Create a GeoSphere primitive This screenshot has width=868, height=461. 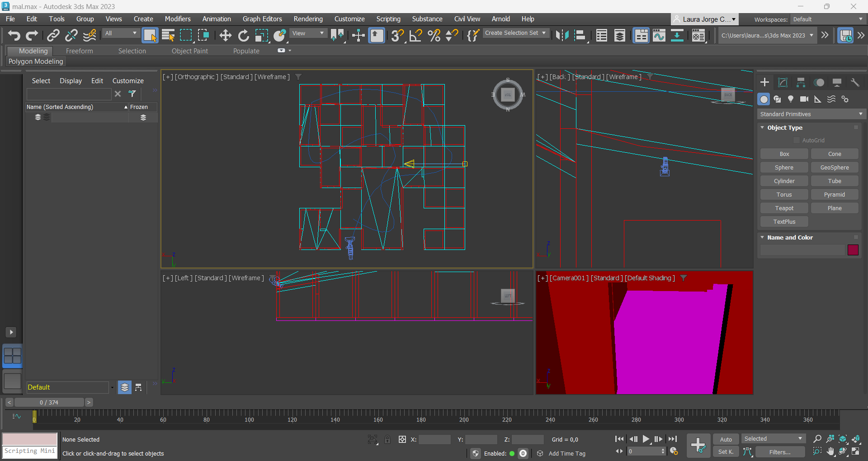pos(835,168)
